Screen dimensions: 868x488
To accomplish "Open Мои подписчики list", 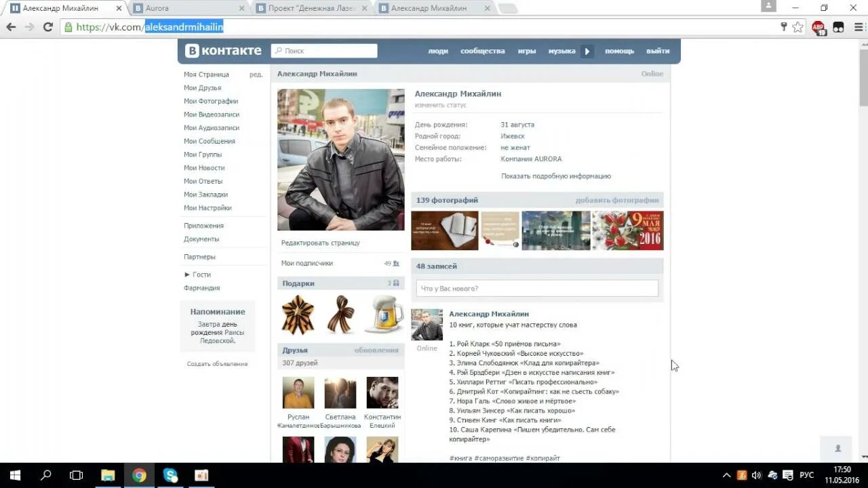I will click(307, 263).
